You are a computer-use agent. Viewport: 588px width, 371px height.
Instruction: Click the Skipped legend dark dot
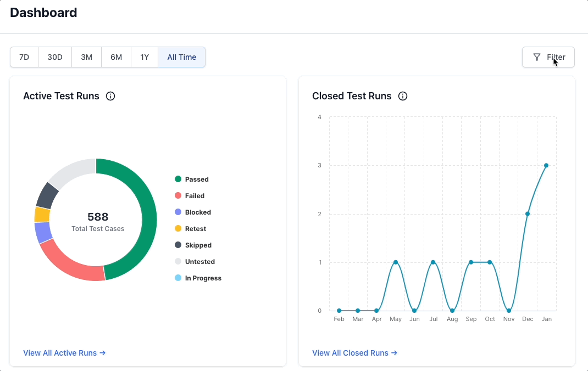tap(178, 245)
